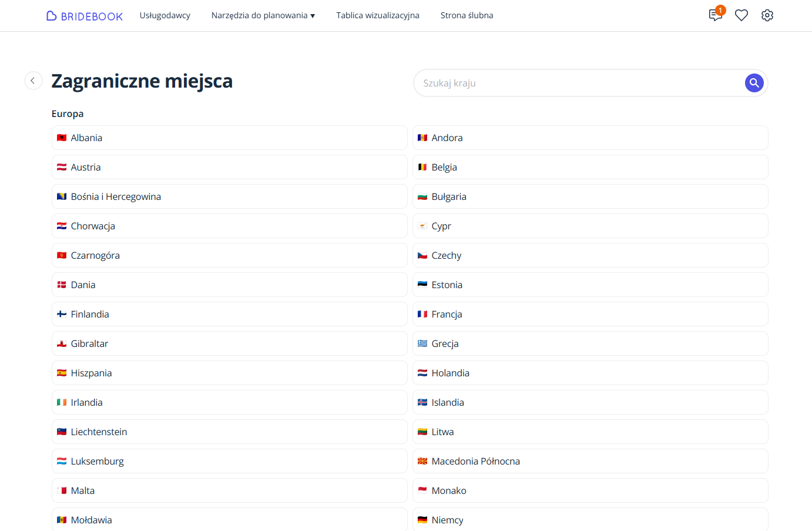Open favorites heart icon
The width and height of the screenshot is (812, 531).
tap(741, 15)
